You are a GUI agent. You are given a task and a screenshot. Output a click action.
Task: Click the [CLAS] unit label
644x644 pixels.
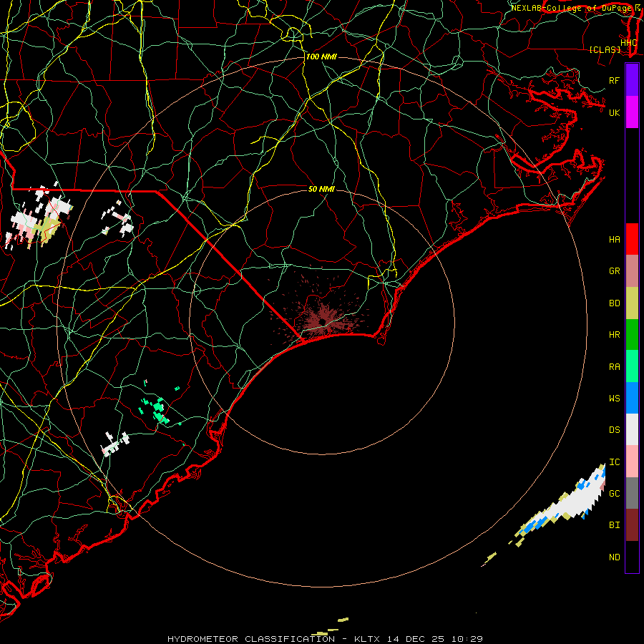tap(605, 49)
